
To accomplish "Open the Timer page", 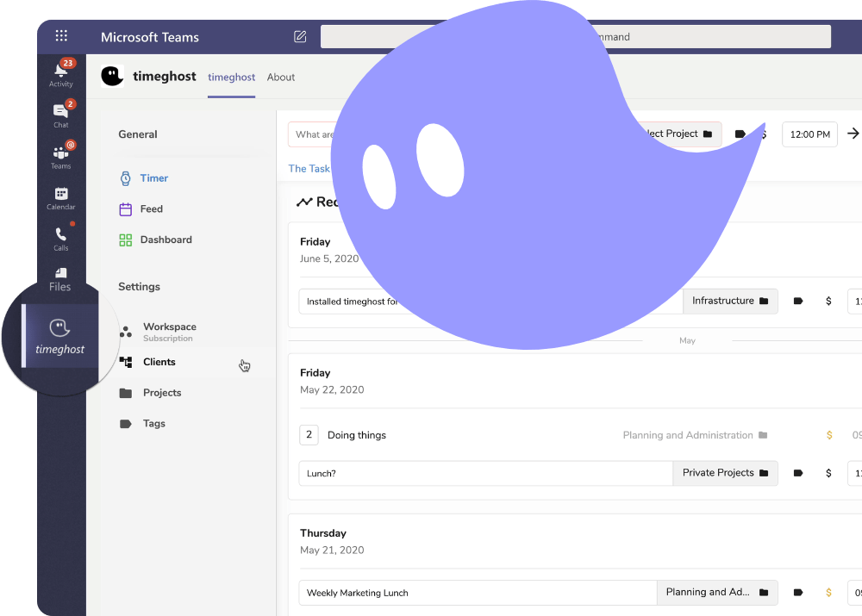I will point(153,178).
